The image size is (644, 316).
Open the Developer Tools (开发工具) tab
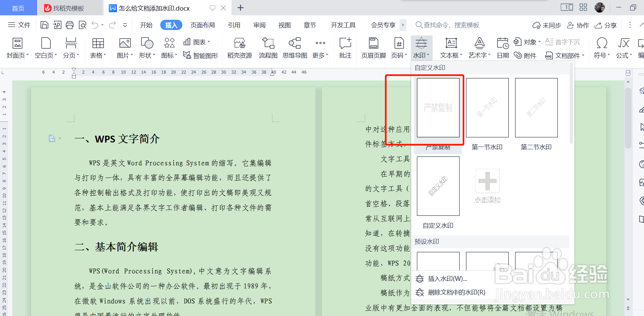click(x=343, y=25)
